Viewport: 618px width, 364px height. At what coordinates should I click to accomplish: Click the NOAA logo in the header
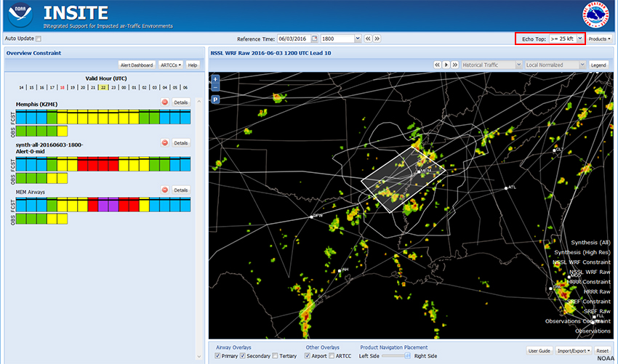pos(20,15)
